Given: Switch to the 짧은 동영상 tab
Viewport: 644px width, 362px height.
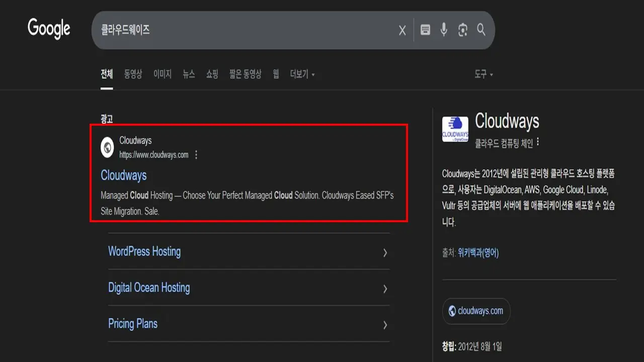Looking at the screenshot, I should tap(246, 74).
